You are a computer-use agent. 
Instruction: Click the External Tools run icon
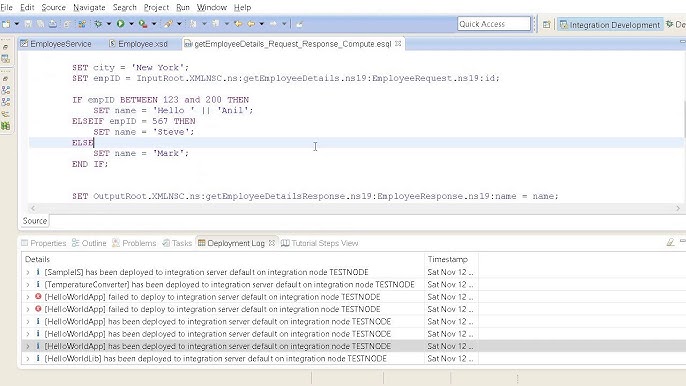[143, 24]
